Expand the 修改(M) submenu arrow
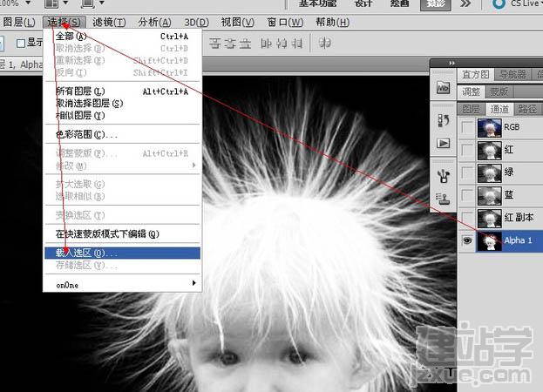The image size is (543, 392). (193, 166)
